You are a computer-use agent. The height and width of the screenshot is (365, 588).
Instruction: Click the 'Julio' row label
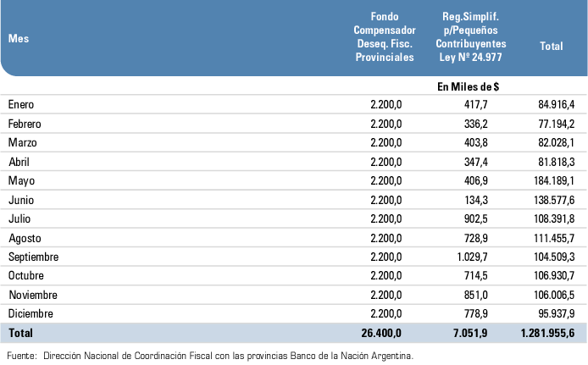click(x=19, y=218)
